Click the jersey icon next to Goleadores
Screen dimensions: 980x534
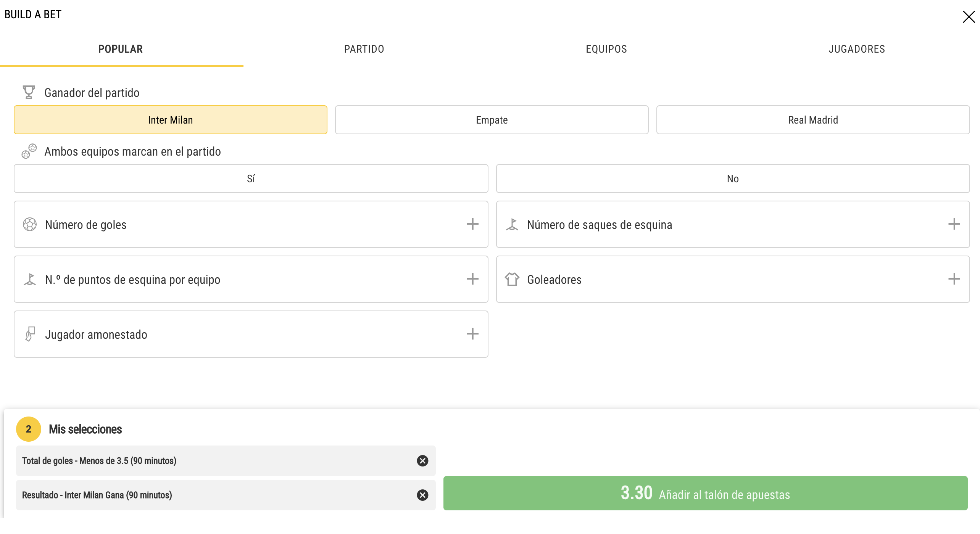[x=512, y=279]
